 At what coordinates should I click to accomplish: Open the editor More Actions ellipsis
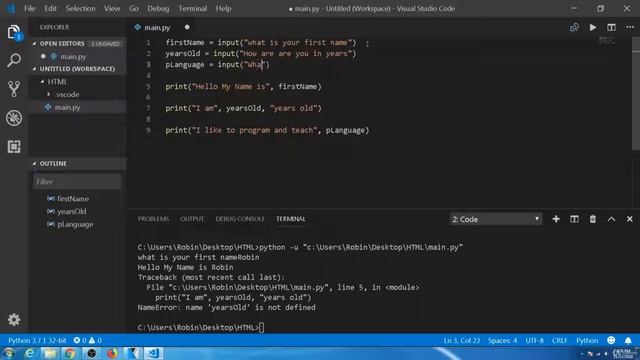point(630,27)
